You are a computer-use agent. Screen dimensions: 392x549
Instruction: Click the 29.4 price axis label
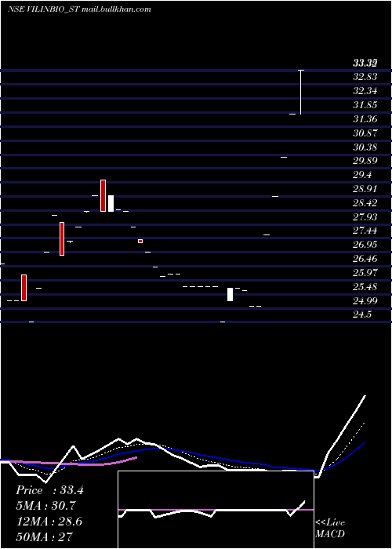point(362,175)
